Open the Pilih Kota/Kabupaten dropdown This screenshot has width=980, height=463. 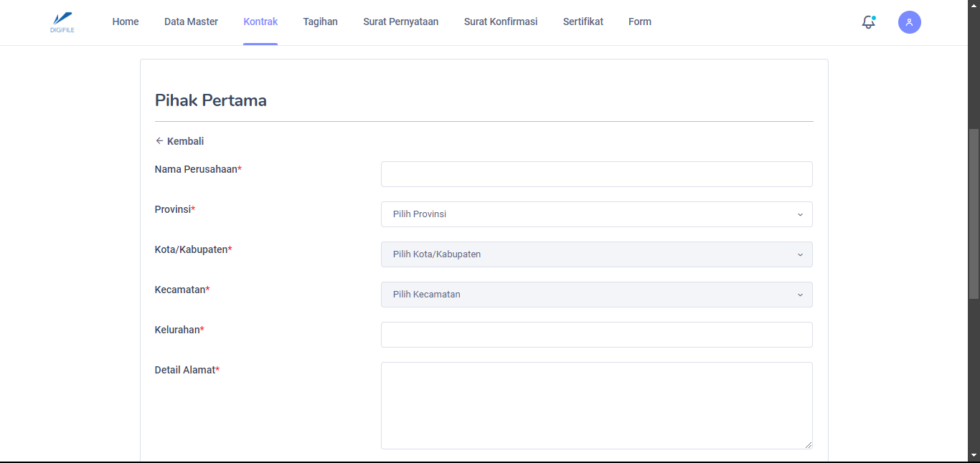point(595,254)
